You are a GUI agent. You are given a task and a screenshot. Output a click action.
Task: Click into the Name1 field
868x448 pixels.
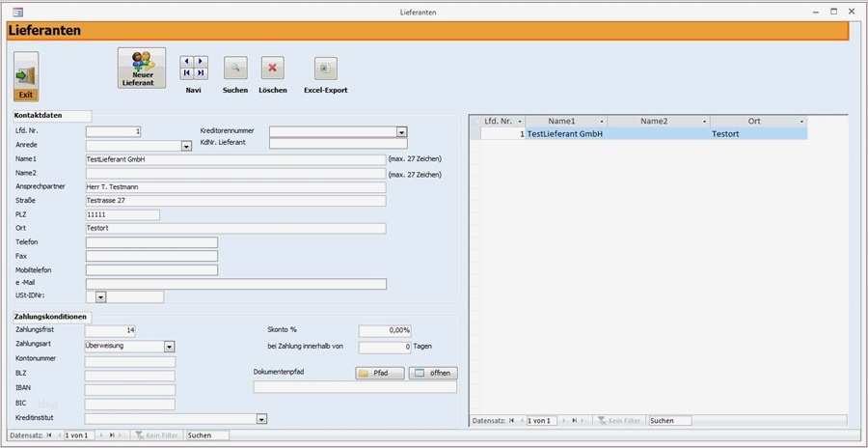coord(236,159)
